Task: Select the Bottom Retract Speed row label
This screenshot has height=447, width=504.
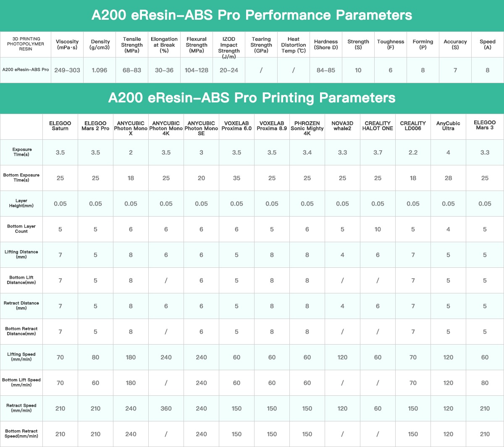Action: (x=21, y=434)
